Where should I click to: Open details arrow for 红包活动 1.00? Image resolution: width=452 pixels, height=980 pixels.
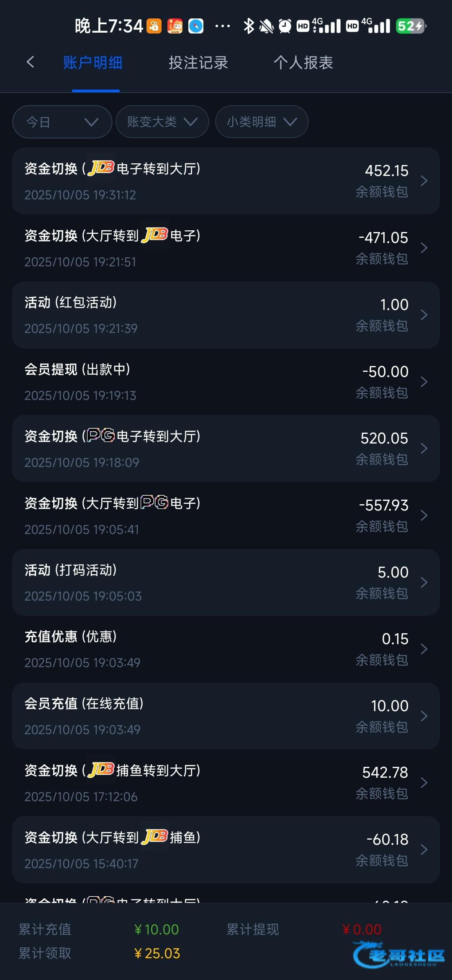point(424,315)
